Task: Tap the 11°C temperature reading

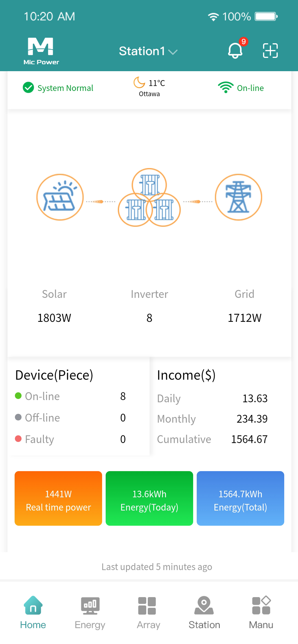Action: point(157,83)
